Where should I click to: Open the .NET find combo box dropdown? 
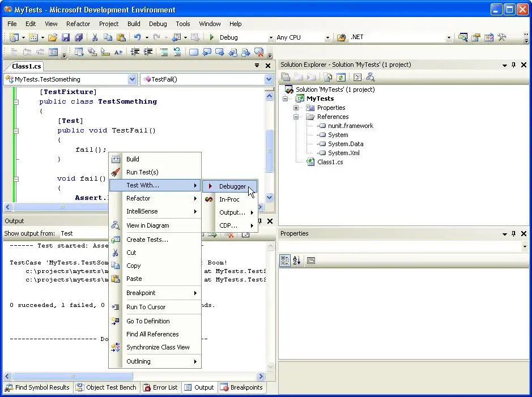tap(449, 37)
